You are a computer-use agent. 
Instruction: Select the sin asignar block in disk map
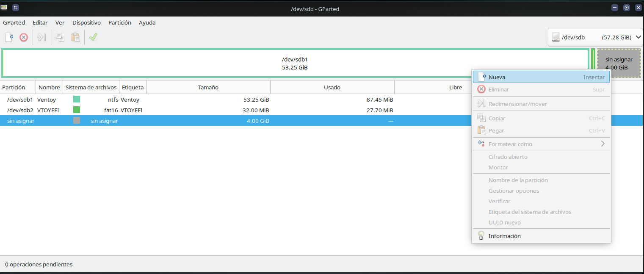(x=619, y=64)
